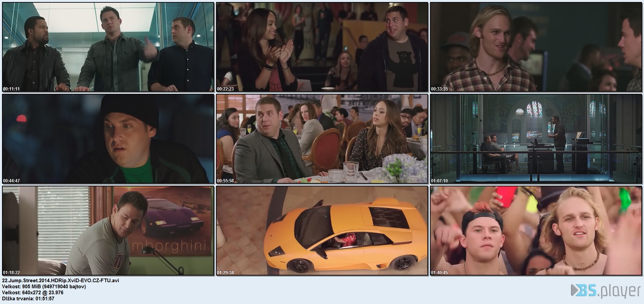
Task: Jump to the 00:44:47 timestamp
Action: tap(11, 181)
